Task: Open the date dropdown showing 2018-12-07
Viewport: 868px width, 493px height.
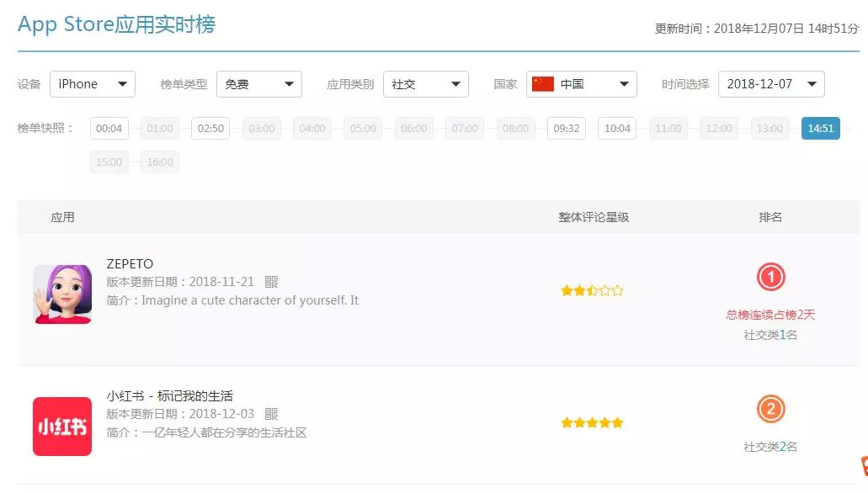Action: pyautogui.click(x=771, y=84)
